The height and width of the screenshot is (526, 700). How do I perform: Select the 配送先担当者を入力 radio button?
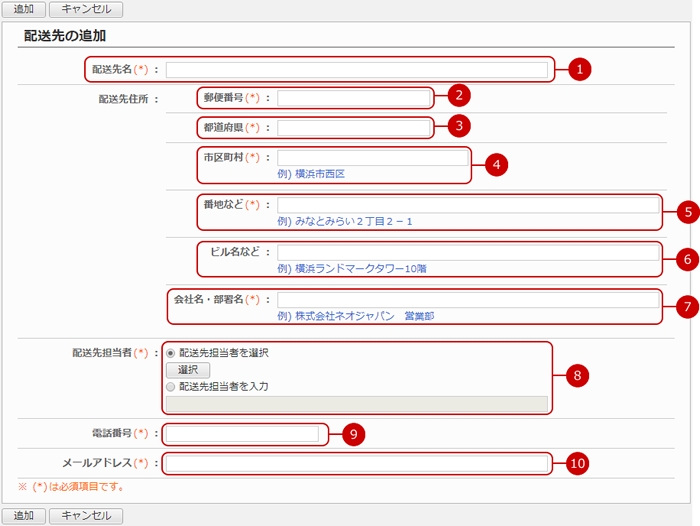click(172, 386)
